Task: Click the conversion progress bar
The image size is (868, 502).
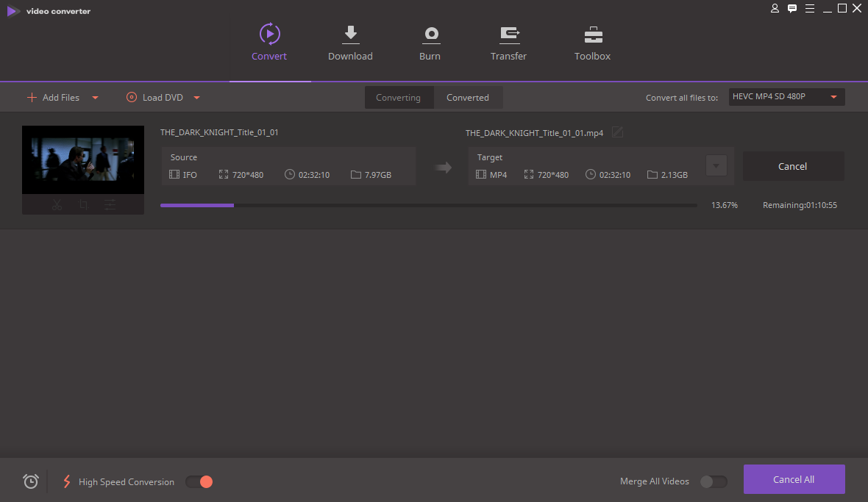Action: tap(428, 205)
